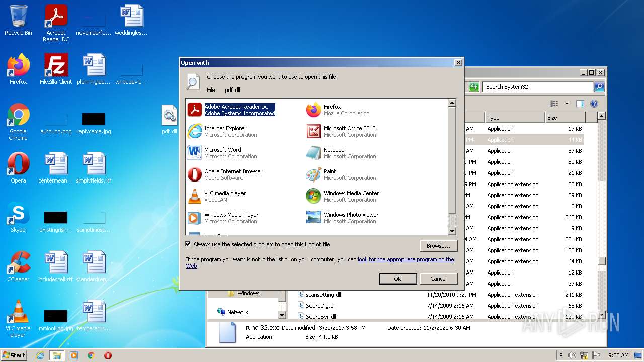The height and width of the screenshot is (362, 644).
Task: Click the Browse... button
Action: [438, 246]
